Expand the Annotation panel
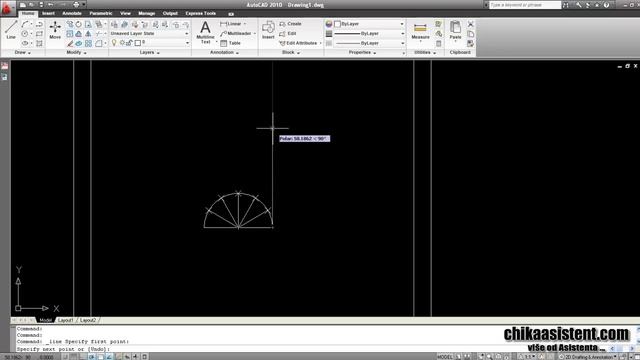The image size is (640, 360). click(224, 53)
